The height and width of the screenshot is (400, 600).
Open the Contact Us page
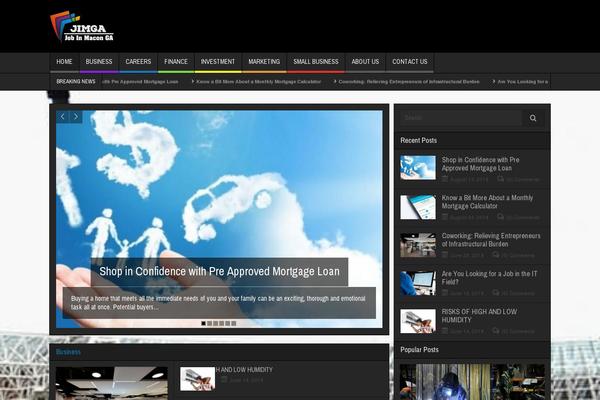click(409, 62)
